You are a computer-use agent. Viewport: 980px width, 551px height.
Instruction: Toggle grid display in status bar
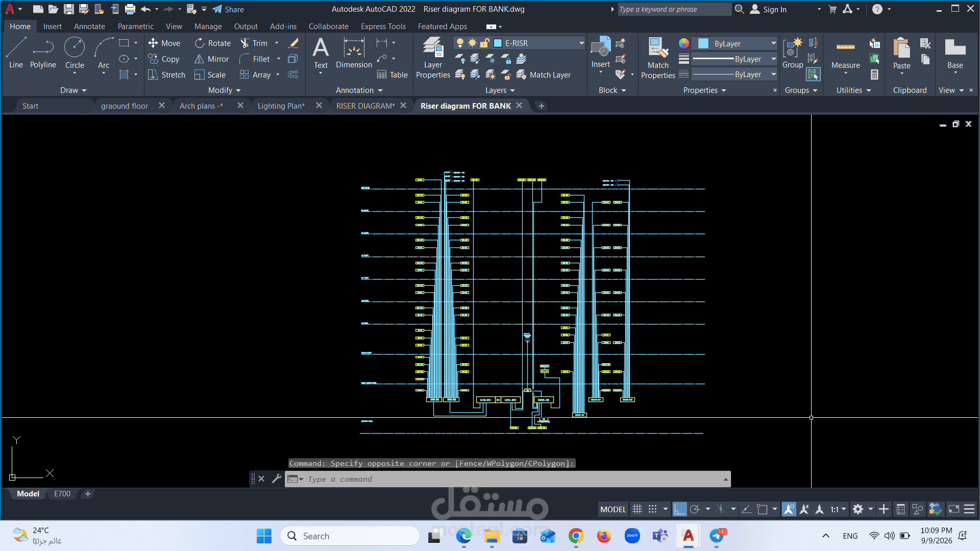pyautogui.click(x=637, y=509)
